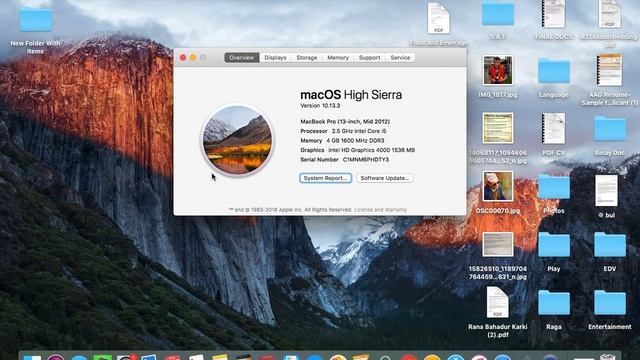Click the System Report... button
Screen dimensions: 640x360
325,178
